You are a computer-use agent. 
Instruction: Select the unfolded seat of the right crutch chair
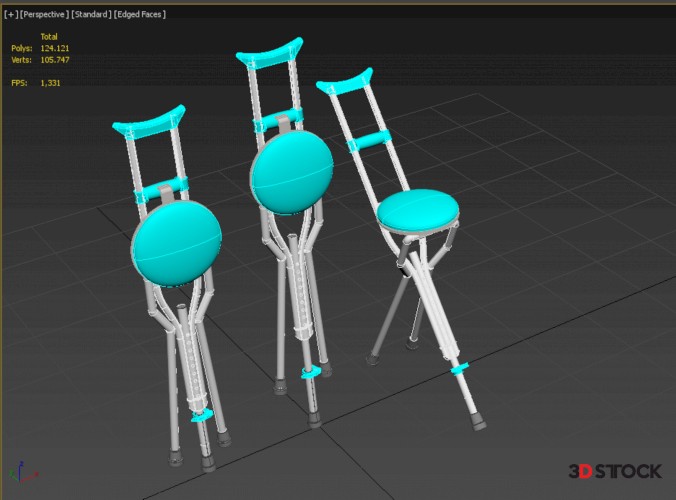[418, 210]
